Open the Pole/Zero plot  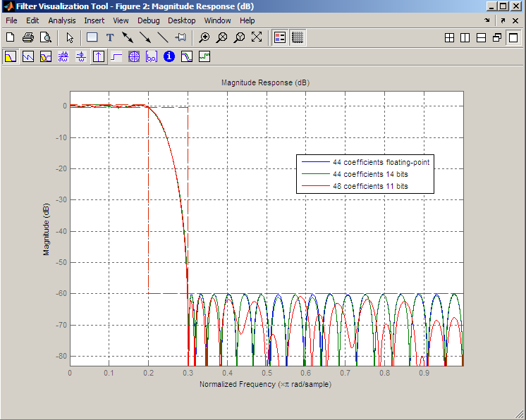134,56
